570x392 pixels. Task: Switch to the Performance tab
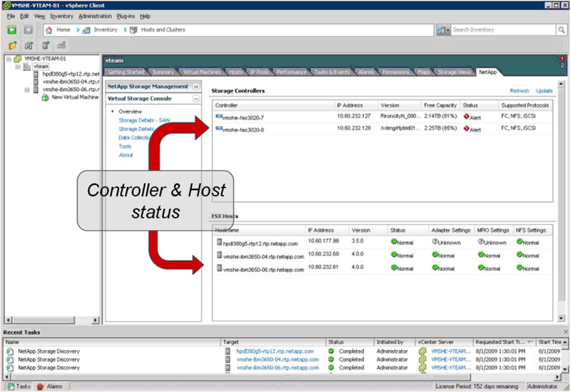point(291,72)
